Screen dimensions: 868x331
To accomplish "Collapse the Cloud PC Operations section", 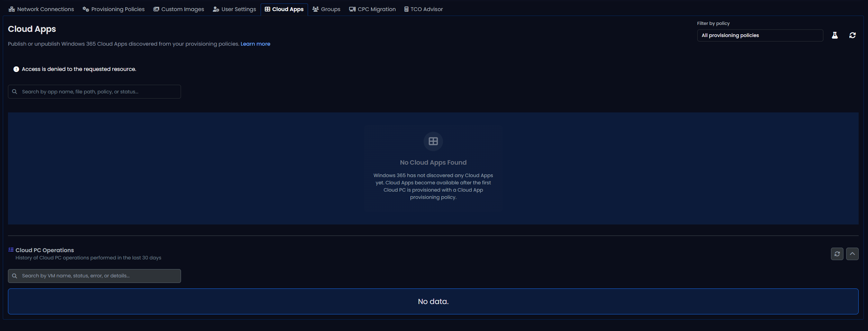I will pos(852,254).
